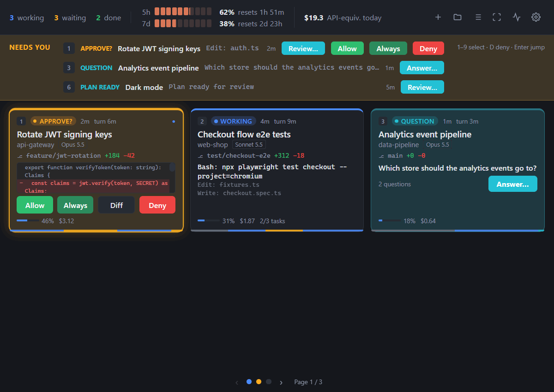This screenshot has width=554, height=392.
Task: Click the WORKING badge on card 2
Action: [234, 121]
